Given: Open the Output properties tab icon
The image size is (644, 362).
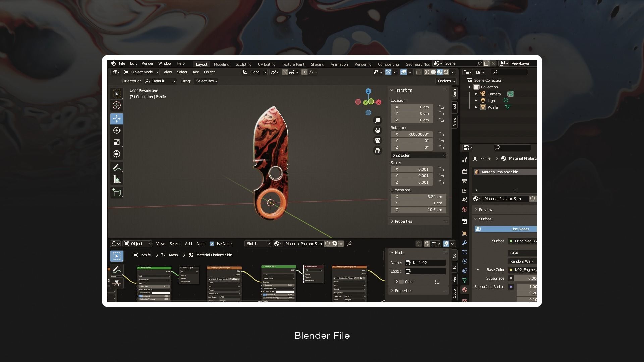Looking at the screenshot, I should pos(465,181).
